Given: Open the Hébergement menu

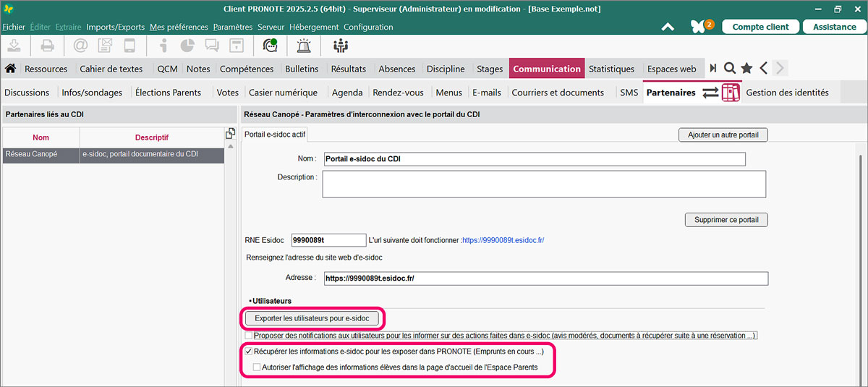Looking at the screenshot, I should pos(314,27).
